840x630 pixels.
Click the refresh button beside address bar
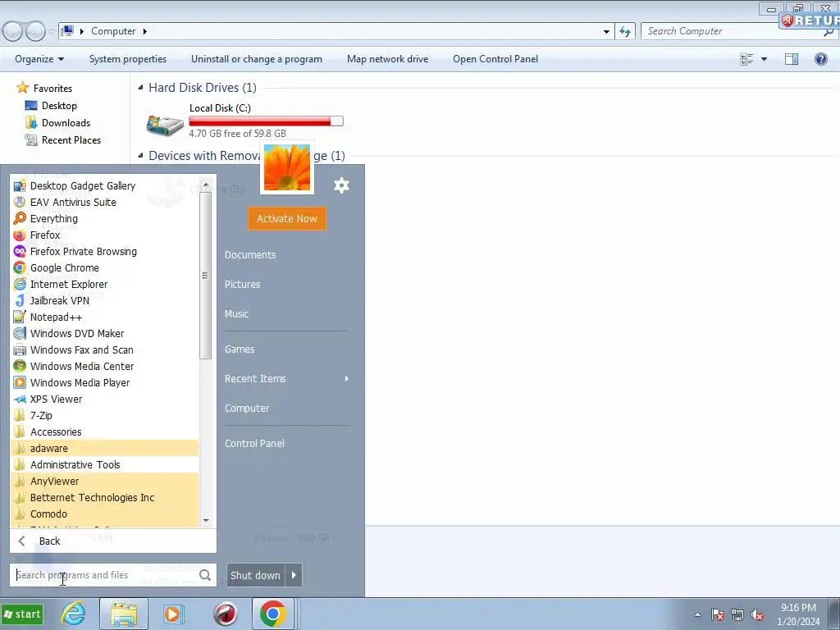[x=625, y=32]
